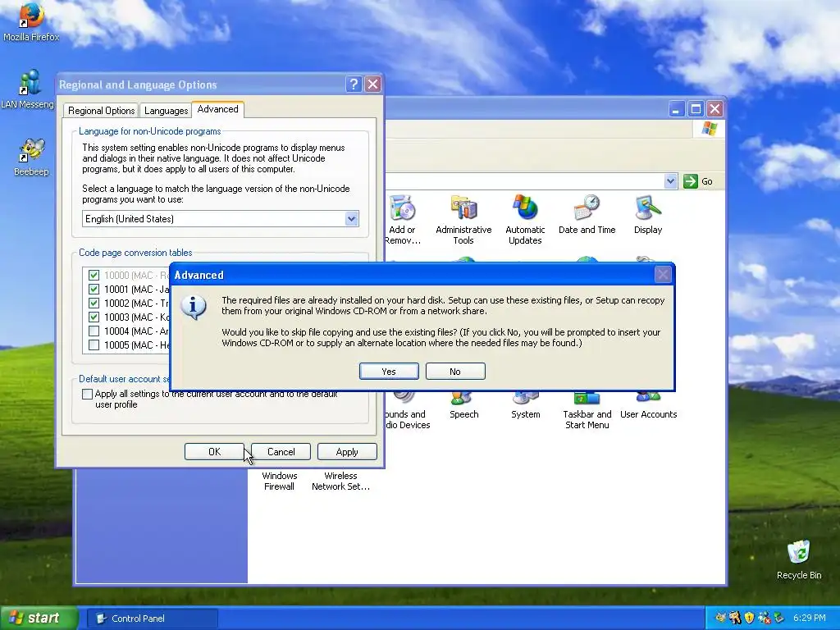This screenshot has height=630, width=840.
Task: Open System in Control Panel
Action: tap(526, 407)
